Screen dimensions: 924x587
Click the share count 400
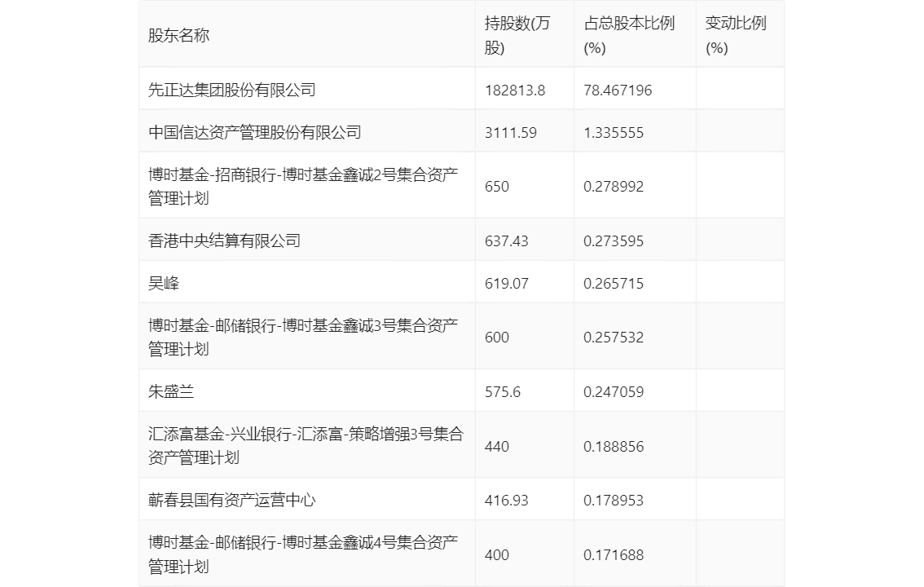tap(497, 555)
